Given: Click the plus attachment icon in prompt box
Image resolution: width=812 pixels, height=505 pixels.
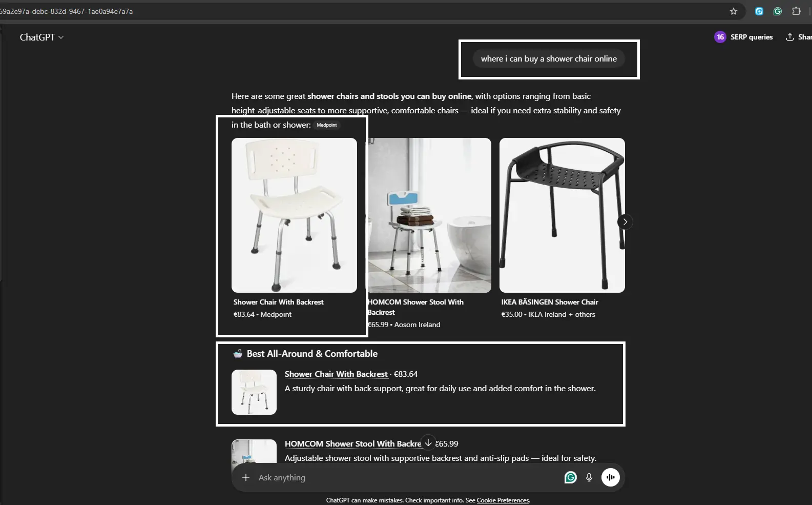Looking at the screenshot, I should 246,477.
